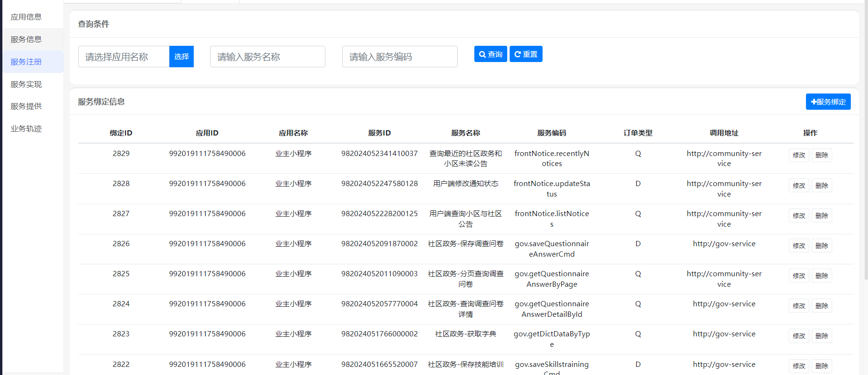Viewport: 868px width, 375px height.
Task: Click 删除 for binding 2826
Action: (x=822, y=245)
